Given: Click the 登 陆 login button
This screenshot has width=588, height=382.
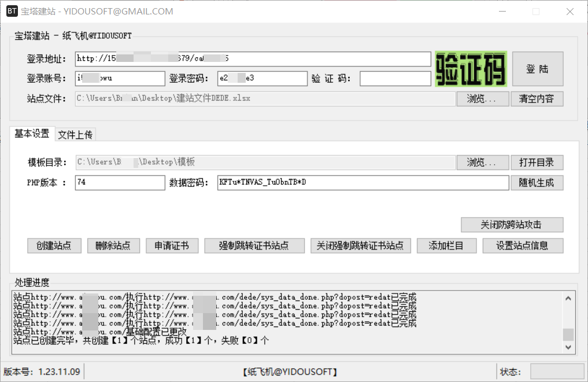Looking at the screenshot, I should 537,69.
